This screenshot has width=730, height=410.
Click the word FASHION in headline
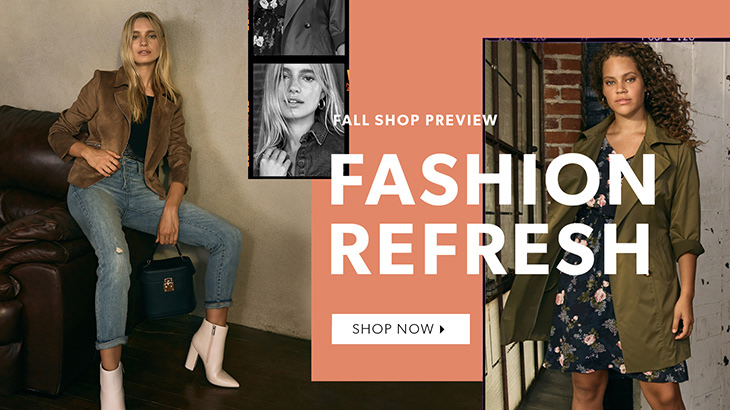pos(493,179)
